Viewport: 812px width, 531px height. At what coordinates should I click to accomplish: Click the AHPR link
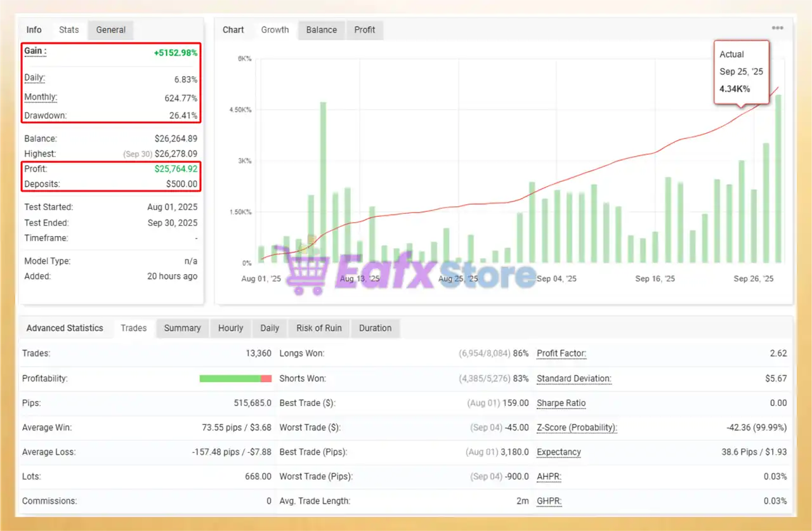pyautogui.click(x=549, y=476)
